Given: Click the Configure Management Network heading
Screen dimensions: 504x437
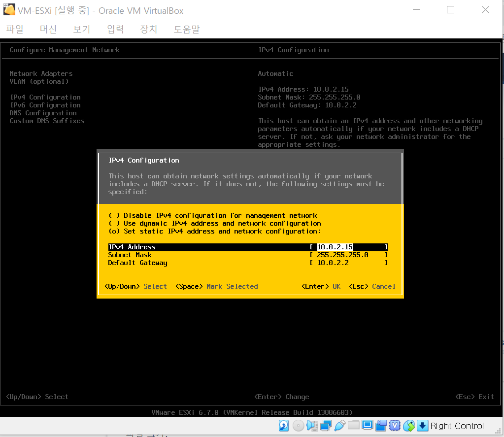Looking at the screenshot, I should click(65, 50).
